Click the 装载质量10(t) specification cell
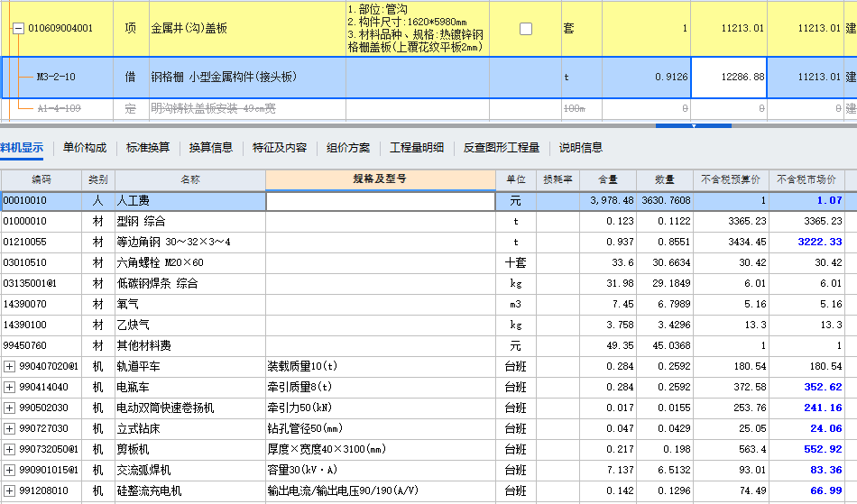This screenshot has width=857, height=504. pos(381,366)
